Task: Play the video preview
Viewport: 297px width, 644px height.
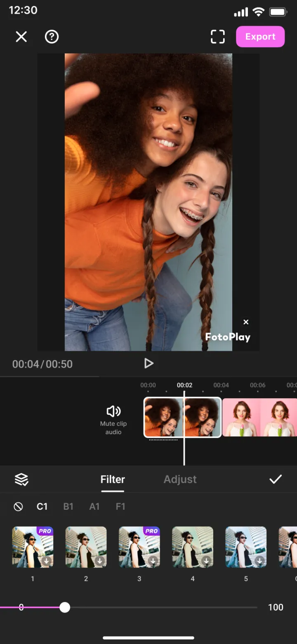Action: (148, 363)
